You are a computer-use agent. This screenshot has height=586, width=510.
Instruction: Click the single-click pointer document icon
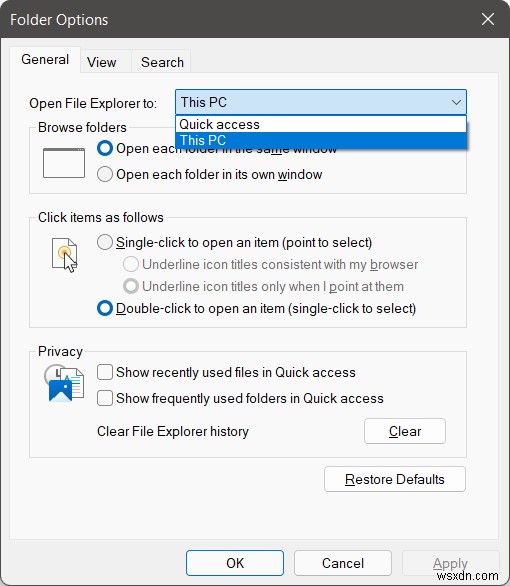coord(65,255)
